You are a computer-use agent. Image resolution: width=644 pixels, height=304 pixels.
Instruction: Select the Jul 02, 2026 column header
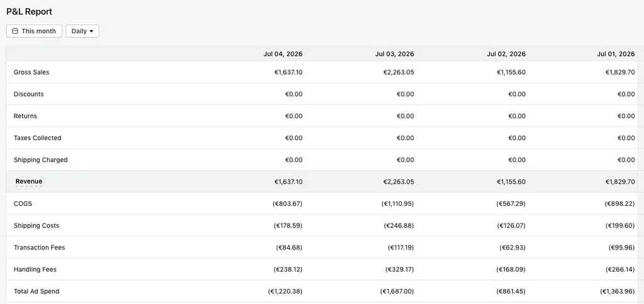[x=506, y=54]
